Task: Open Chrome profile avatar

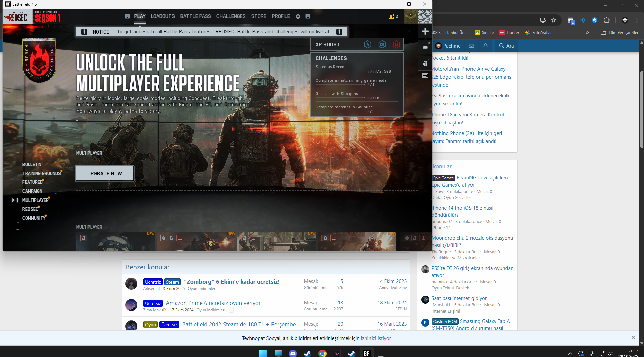Action: pyautogui.click(x=625, y=20)
